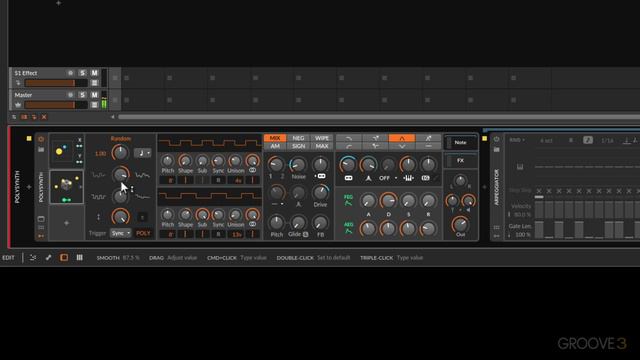Image resolution: width=640 pixels, height=360 pixels.
Task: Open RND pattern dropdown in Arpeggiator
Action: tap(517, 140)
